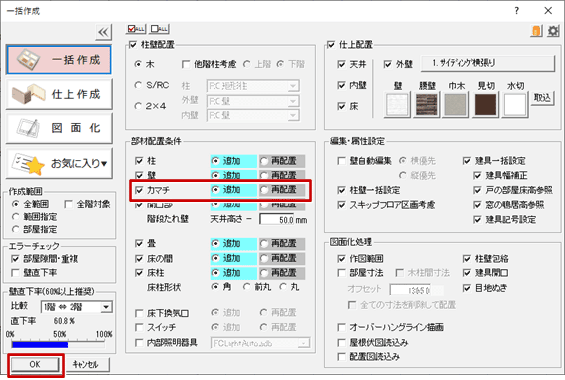Pick the dark brown 見切 color swatch
This screenshot has width=565, height=380.
pyautogui.click(x=486, y=105)
